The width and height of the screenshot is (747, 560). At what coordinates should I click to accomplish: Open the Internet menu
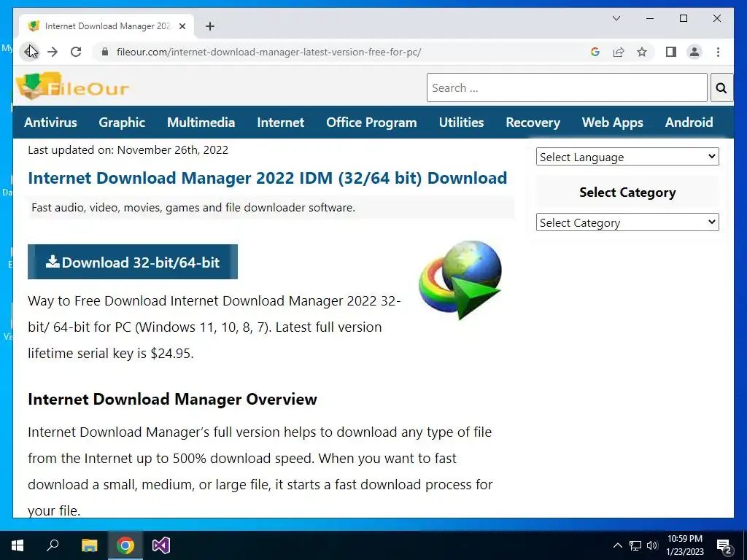[281, 122]
